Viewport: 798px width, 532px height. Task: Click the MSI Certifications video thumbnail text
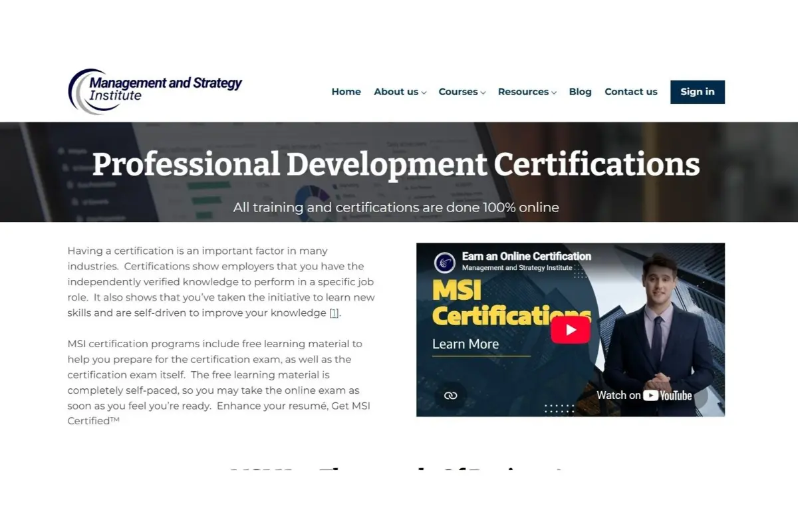[x=511, y=303]
